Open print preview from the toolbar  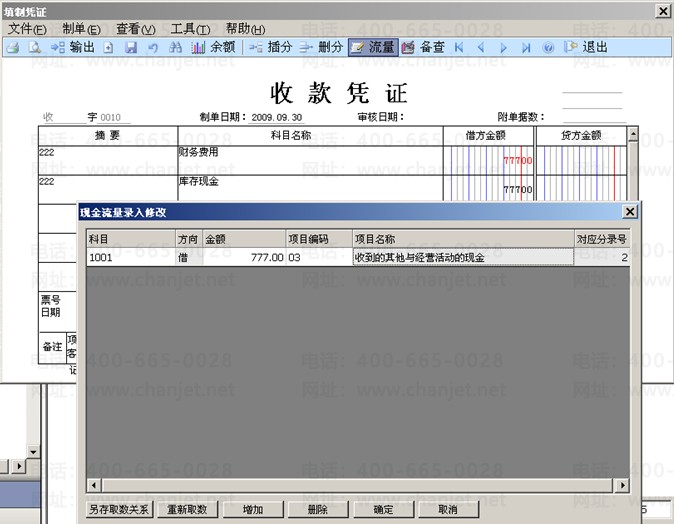click(x=35, y=47)
